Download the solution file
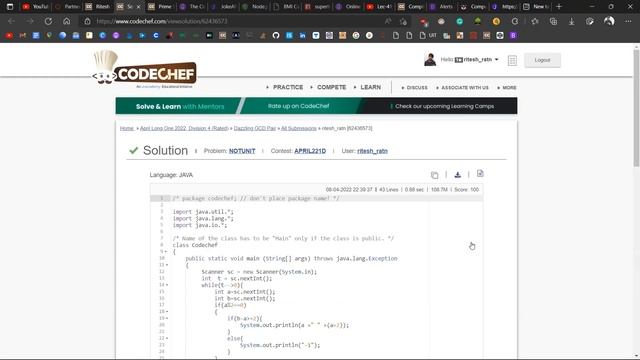Image resolution: width=640 pixels, height=360 pixels. point(458,175)
